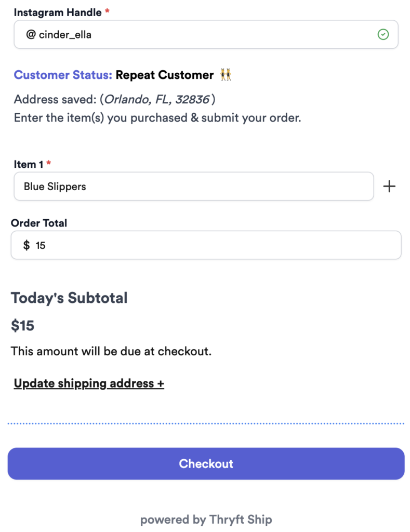Screen dimensions: 410x532
Task: Click the Repeat Customer status text
Action: [x=165, y=75]
